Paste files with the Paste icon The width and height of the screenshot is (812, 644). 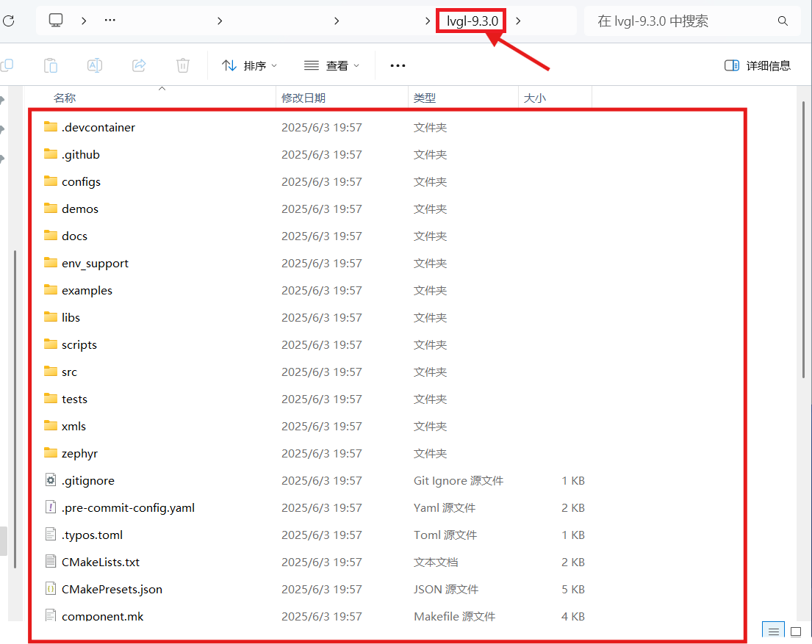51,65
